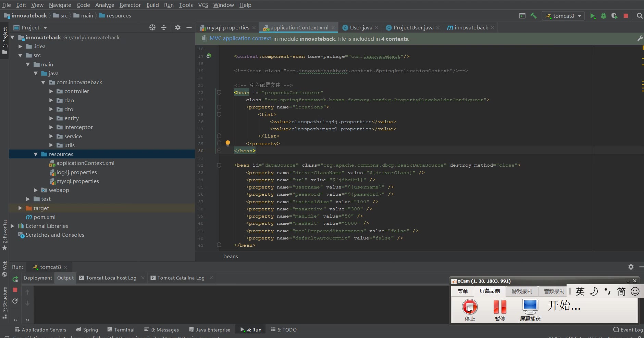
Task: Open Project panel settings gear
Action: point(177,27)
